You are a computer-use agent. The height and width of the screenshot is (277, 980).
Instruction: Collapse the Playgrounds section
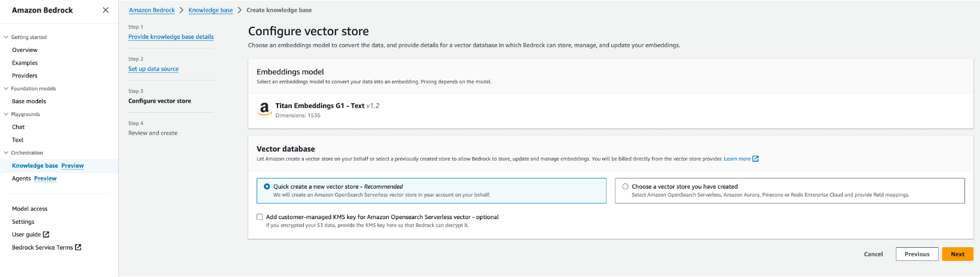click(x=7, y=114)
